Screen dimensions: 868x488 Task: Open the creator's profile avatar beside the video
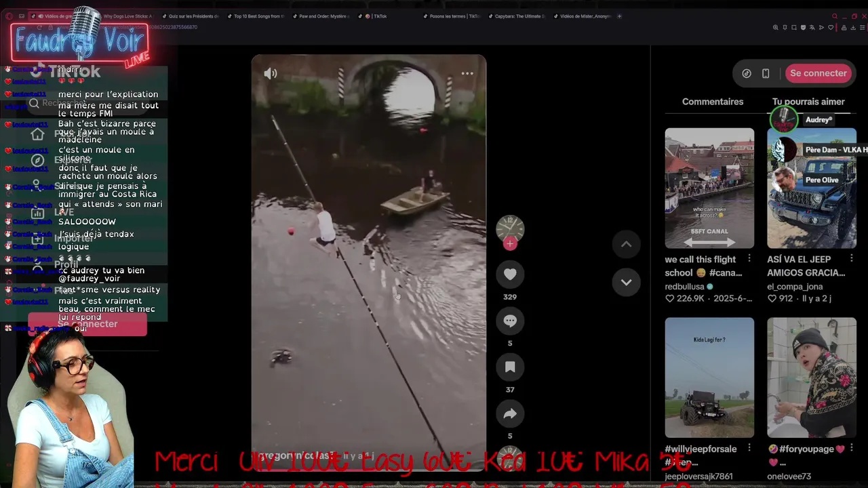pos(510,228)
